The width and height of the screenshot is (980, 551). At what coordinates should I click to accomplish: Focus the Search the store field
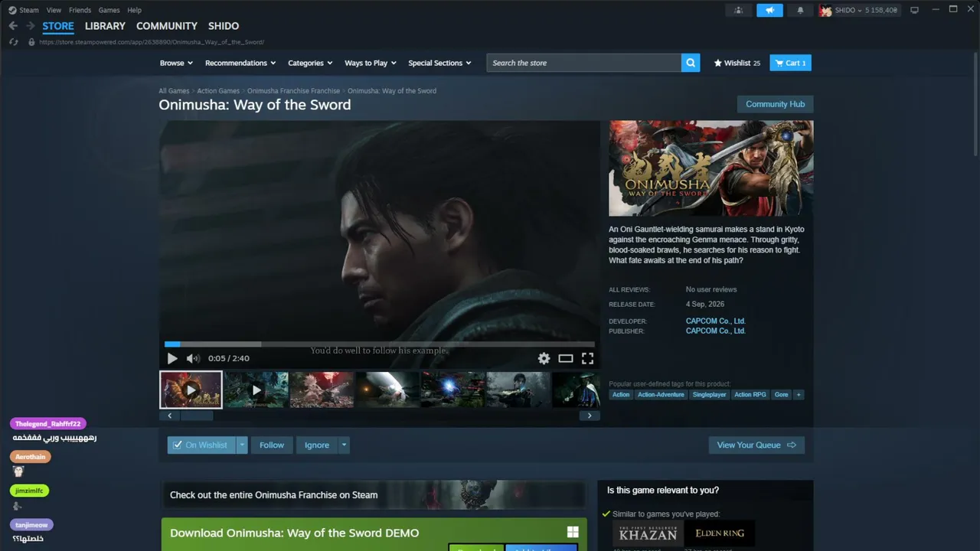click(x=583, y=63)
